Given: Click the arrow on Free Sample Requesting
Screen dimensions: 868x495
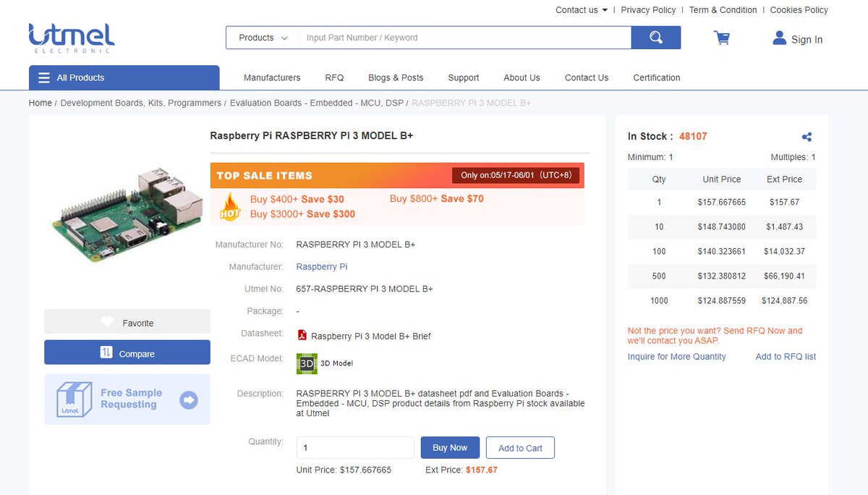Looking at the screenshot, I should coord(189,399).
